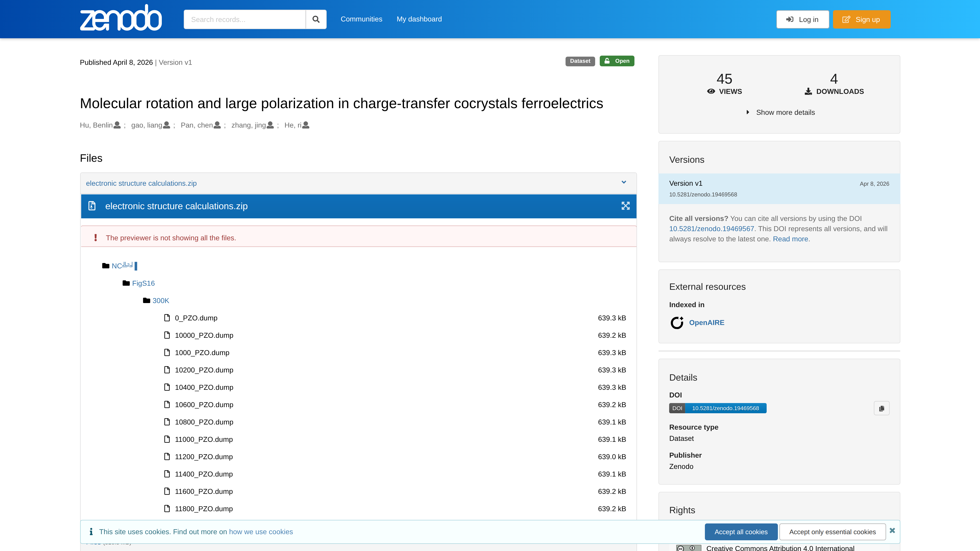
Task: Click the 300K folder icon
Action: 146,300
